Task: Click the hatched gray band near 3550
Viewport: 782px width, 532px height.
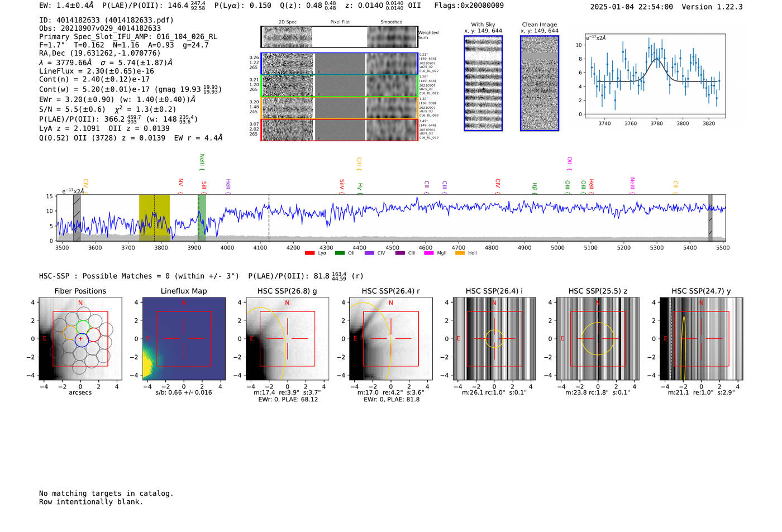Action: 77,218
